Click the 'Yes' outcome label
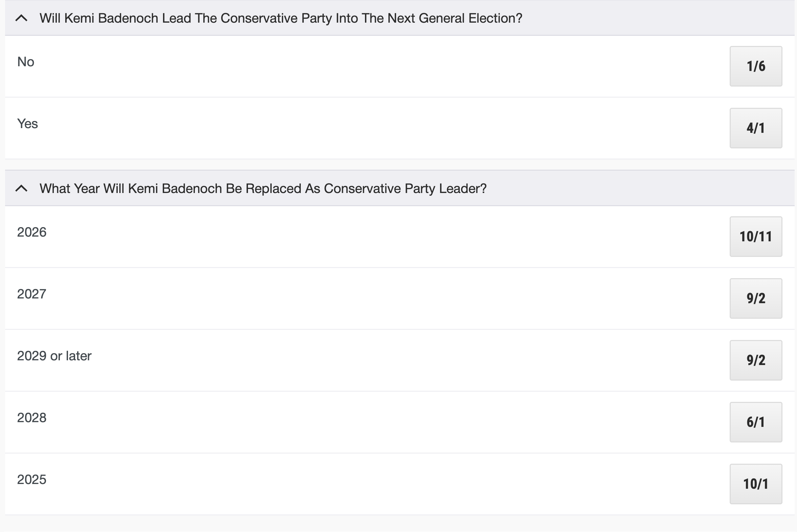The image size is (797, 532). click(27, 124)
